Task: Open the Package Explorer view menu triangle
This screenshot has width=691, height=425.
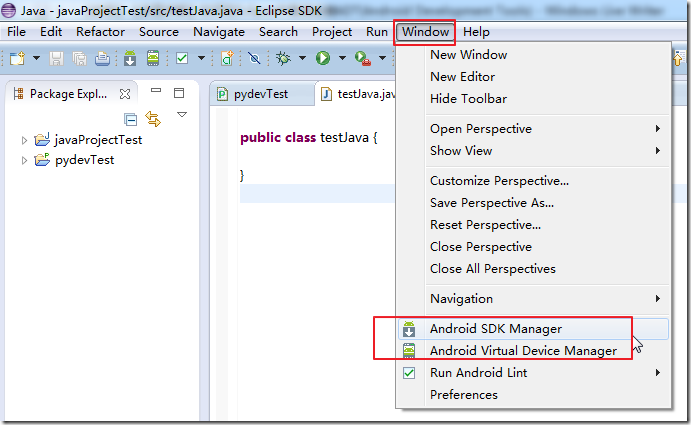Action: (182, 115)
